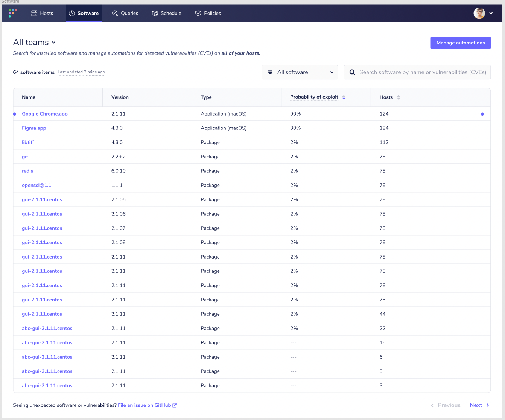Click the external link icon next to GitHub link
This screenshot has width=505, height=420.
pyautogui.click(x=175, y=405)
